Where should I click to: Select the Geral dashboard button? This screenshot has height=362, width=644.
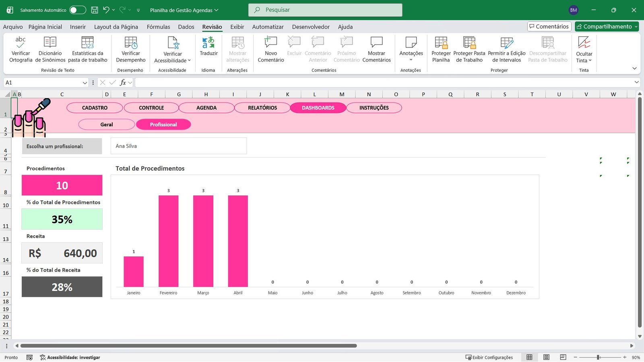(x=106, y=124)
